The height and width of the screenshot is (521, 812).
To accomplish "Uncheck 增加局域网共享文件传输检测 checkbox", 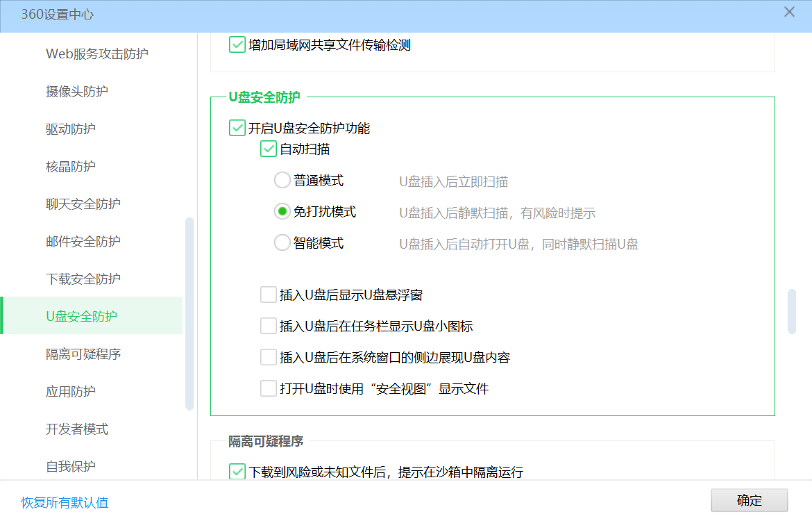I will [x=237, y=44].
